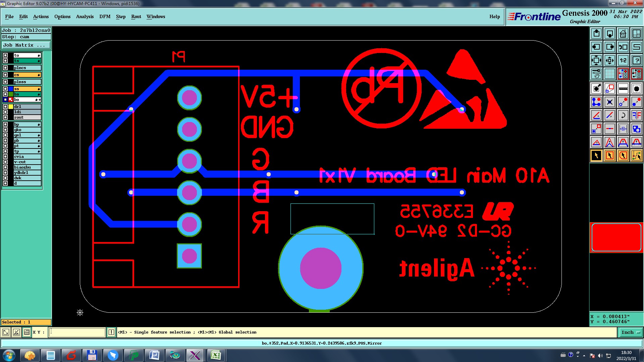The image size is (644, 362).
Task: Click the blue X delete feature icon
Action: tap(610, 102)
